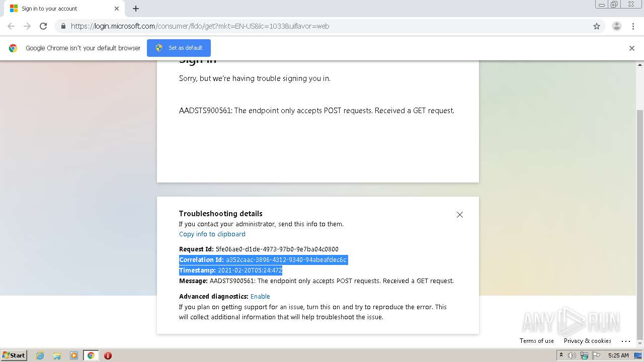This screenshot has width=644, height=362.
Task: Click the Request Id value text
Action: coord(277,249)
